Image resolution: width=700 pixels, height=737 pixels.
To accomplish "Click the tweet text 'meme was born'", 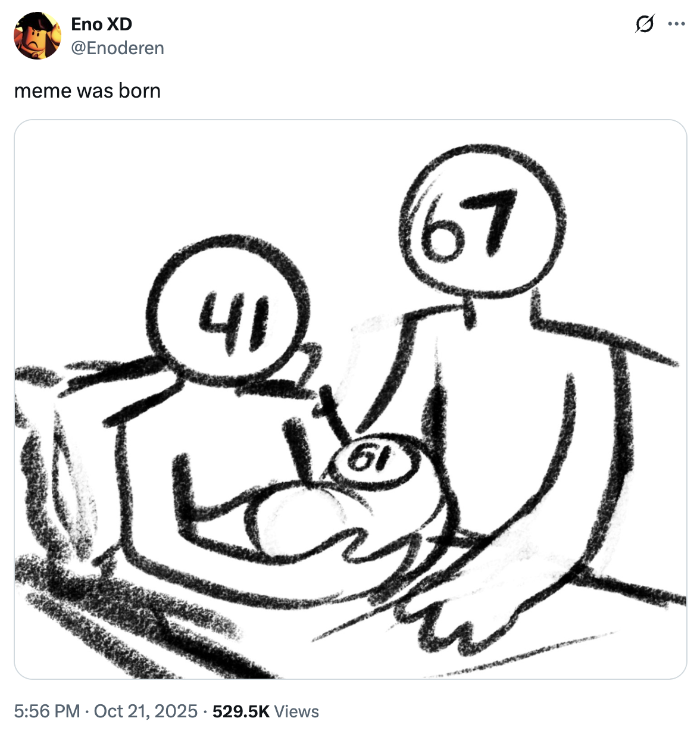I will (x=87, y=90).
